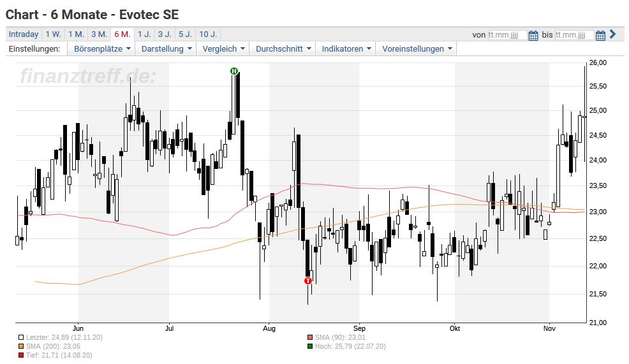Screen dimensions: 629x364
Task: Select the 10 J. timeframe tab
Action: pos(208,34)
